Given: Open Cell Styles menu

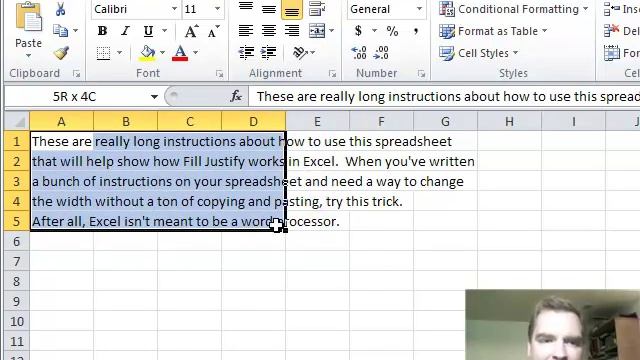Looking at the screenshot, I should coord(478,53).
